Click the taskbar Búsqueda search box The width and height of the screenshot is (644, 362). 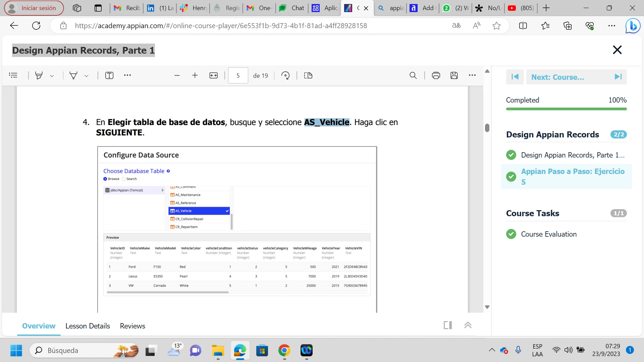pyautogui.click(x=84, y=350)
